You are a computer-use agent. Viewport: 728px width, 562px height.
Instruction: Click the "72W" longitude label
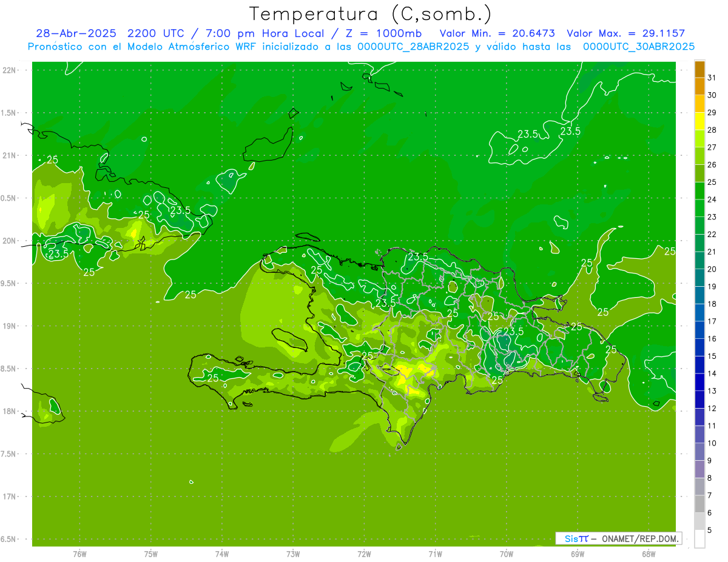364,554
